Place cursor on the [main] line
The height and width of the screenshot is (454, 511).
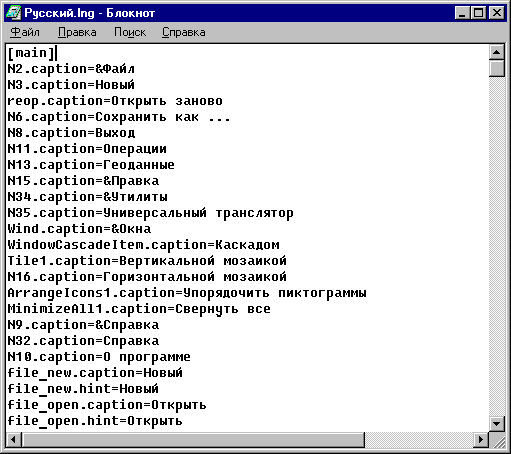[32, 53]
